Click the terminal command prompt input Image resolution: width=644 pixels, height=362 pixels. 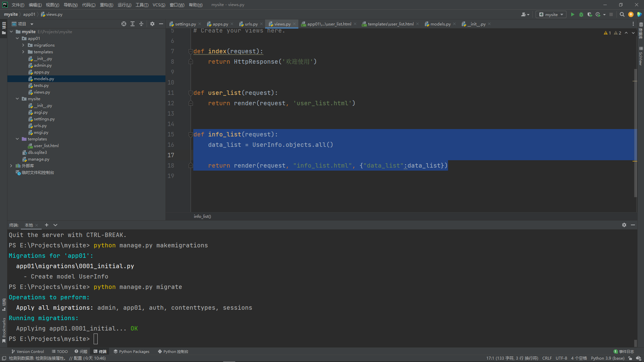click(x=96, y=339)
